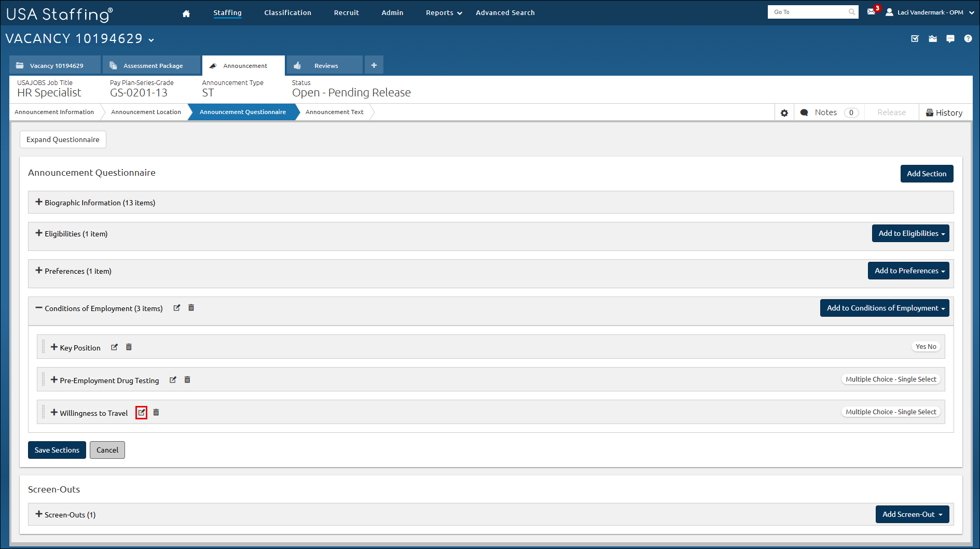Open the messages envelope icon
The image size is (980, 549).
click(x=871, y=12)
